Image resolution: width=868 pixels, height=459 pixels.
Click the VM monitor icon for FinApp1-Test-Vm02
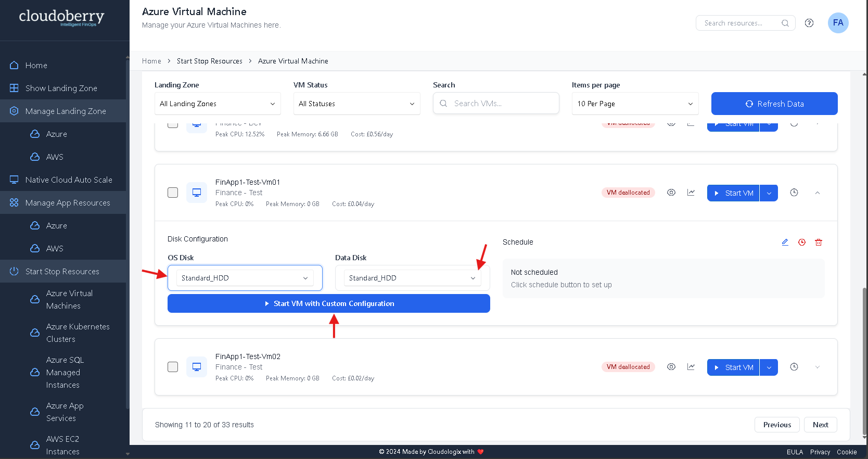(197, 367)
